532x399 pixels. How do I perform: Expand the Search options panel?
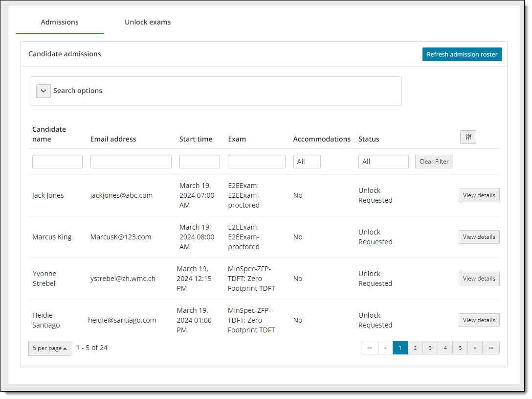point(44,91)
